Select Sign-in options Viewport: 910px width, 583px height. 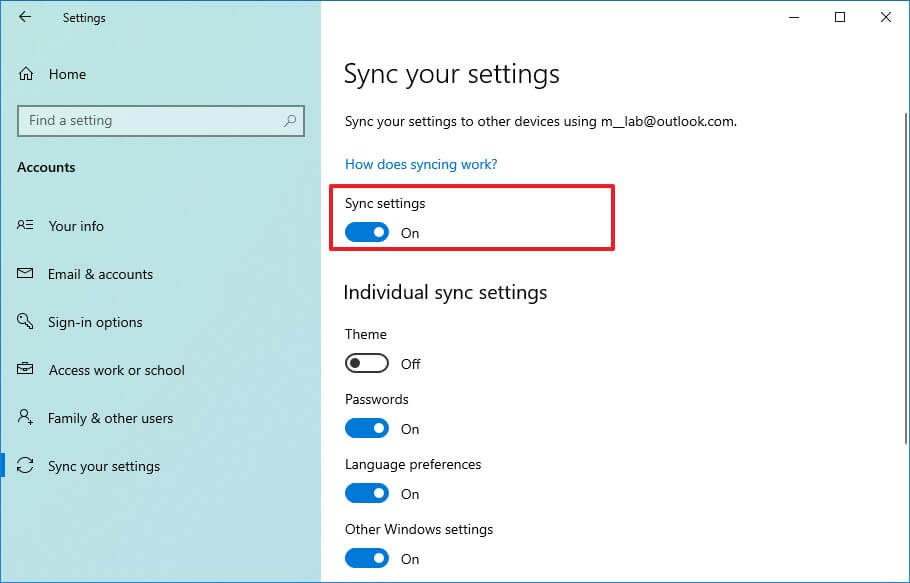(95, 323)
